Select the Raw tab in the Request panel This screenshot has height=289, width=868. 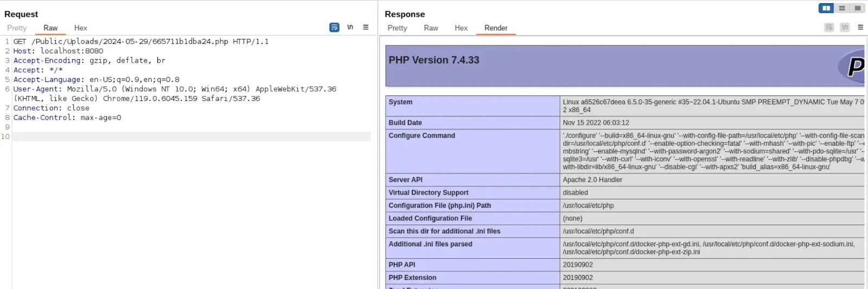pyautogui.click(x=50, y=28)
